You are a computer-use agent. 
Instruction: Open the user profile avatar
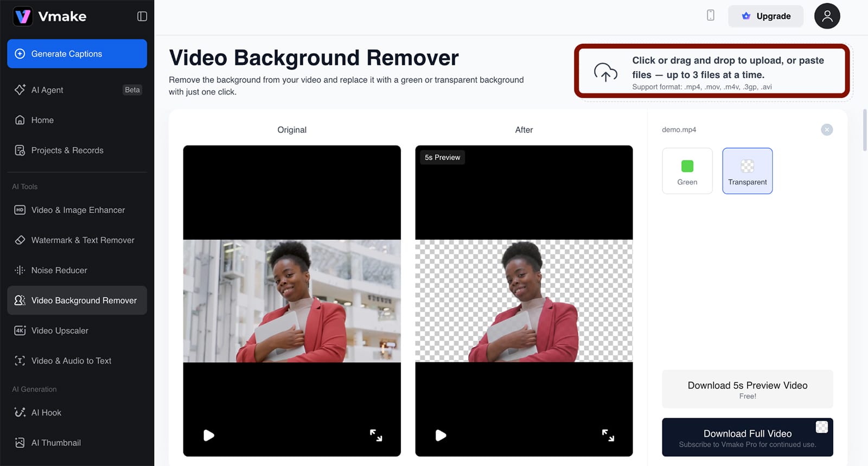point(826,16)
